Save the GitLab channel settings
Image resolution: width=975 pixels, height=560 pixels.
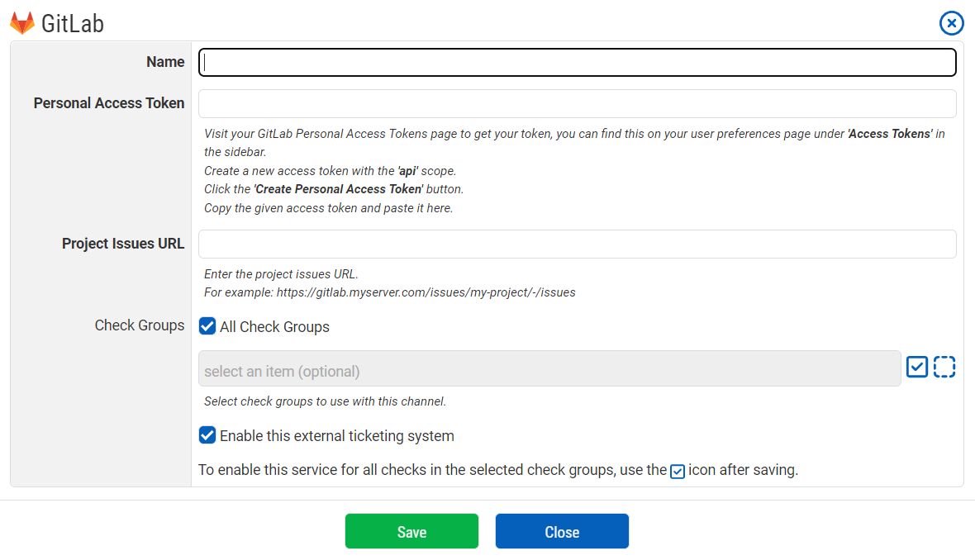(411, 531)
